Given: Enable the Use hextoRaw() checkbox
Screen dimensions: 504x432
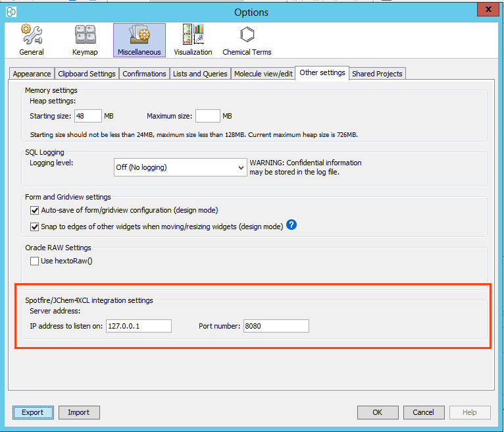Looking at the screenshot, I should [x=35, y=261].
